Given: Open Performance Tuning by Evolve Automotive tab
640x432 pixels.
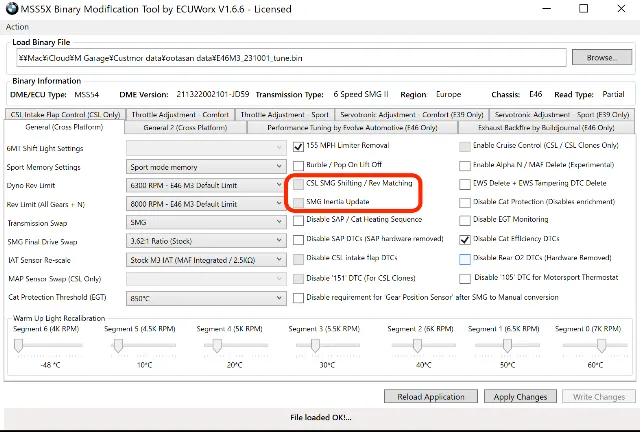Looking at the screenshot, I should (352, 128).
